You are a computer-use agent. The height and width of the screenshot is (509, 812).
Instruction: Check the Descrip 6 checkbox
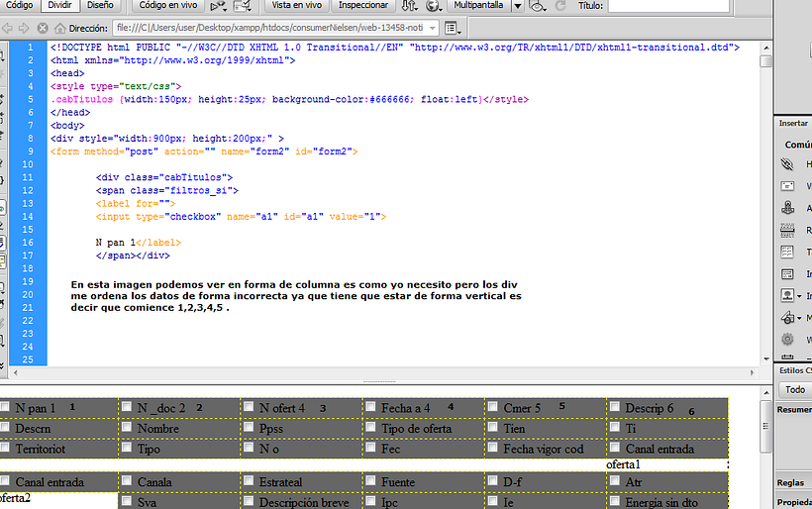click(x=615, y=406)
